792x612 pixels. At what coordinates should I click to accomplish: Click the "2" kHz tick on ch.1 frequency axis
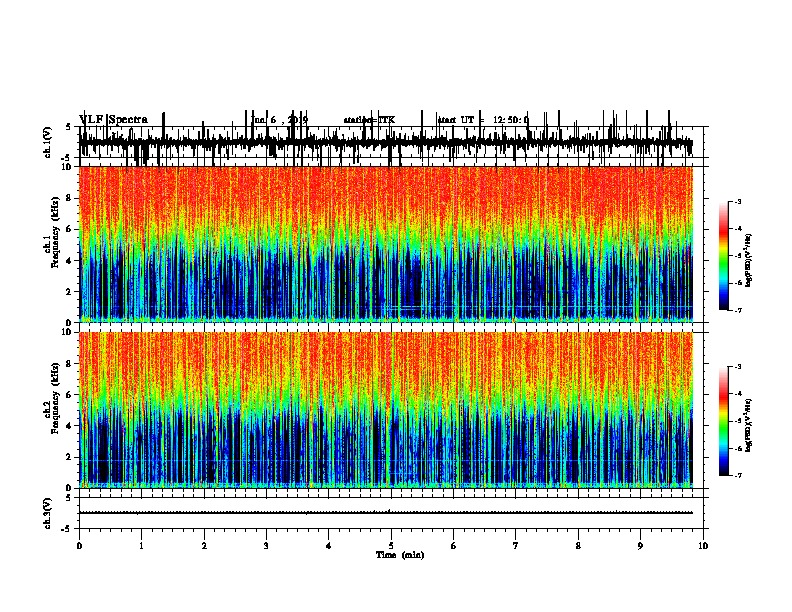(x=70, y=292)
